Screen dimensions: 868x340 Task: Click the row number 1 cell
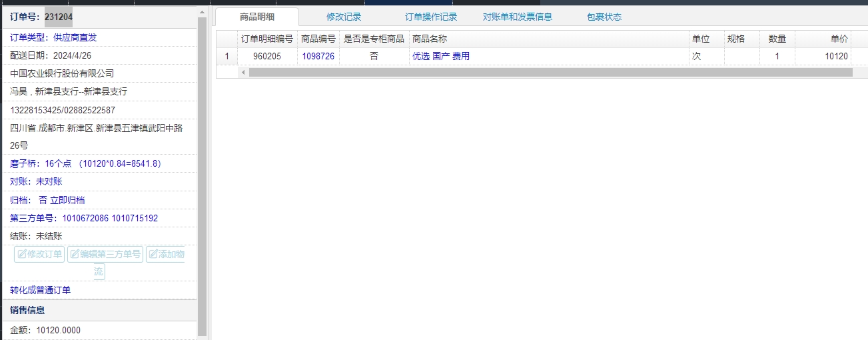point(226,57)
